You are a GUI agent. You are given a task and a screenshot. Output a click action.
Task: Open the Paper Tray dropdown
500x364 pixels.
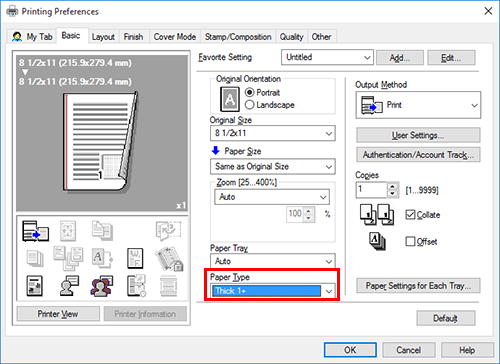click(x=273, y=261)
